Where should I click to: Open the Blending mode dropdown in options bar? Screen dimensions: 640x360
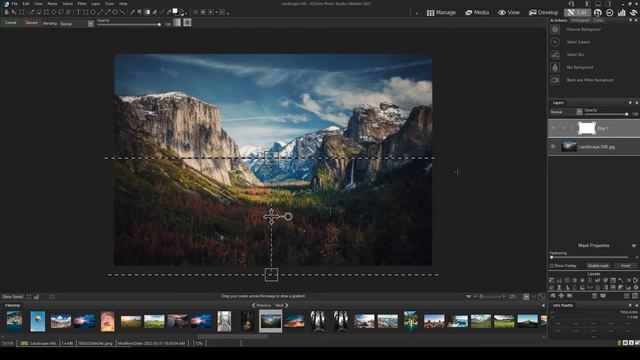click(x=91, y=24)
